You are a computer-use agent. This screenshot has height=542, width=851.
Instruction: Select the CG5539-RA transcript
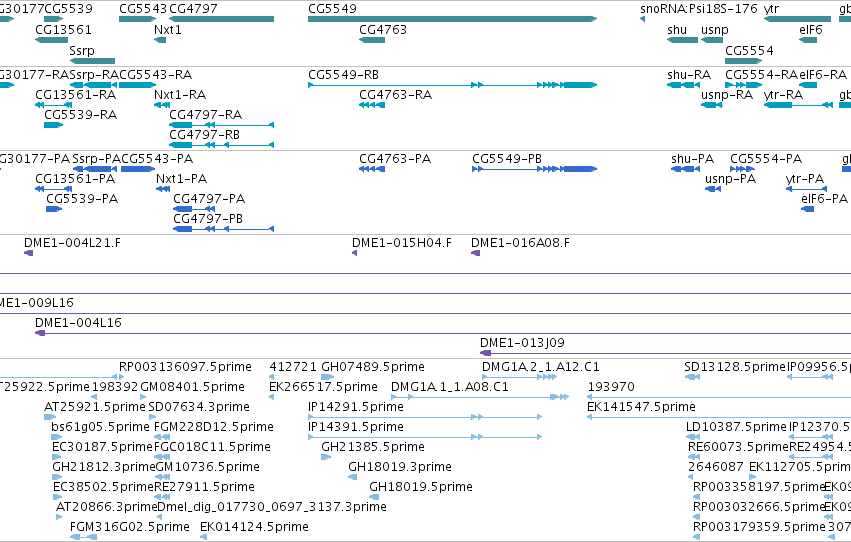tap(53, 125)
